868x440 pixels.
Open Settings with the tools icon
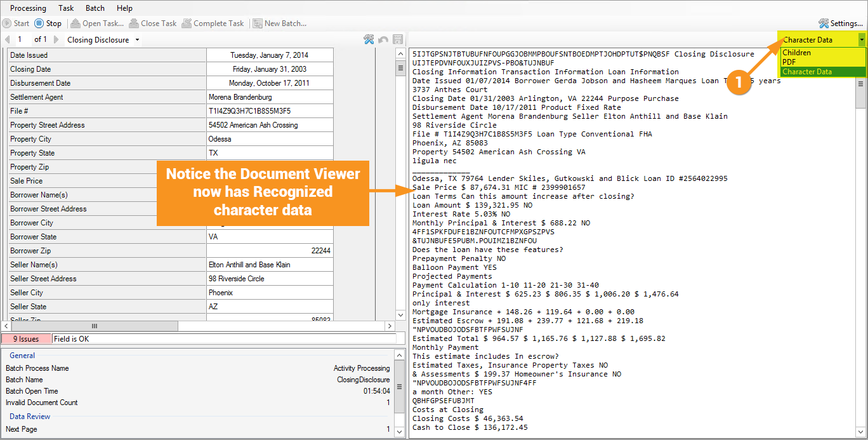[x=841, y=23]
